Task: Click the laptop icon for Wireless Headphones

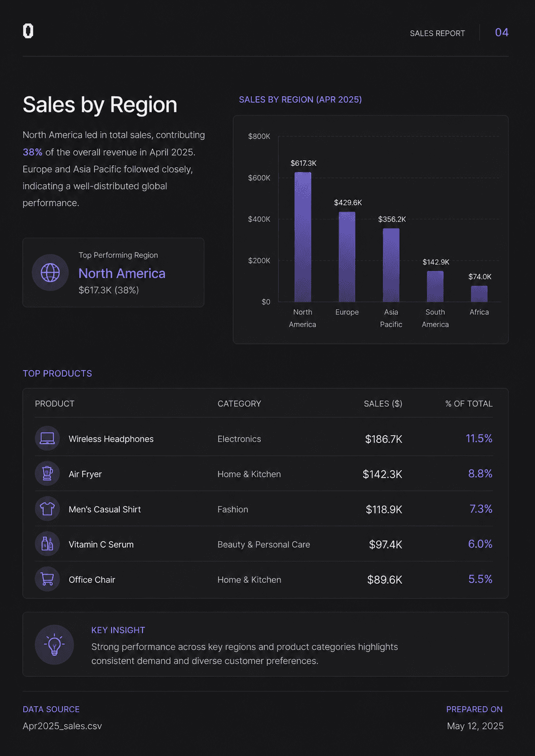Action: pos(47,438)
